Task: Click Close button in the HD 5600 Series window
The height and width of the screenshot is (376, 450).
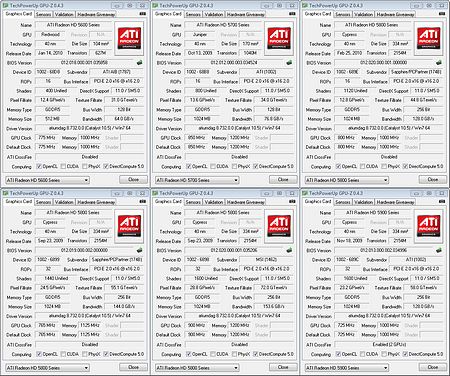Action: [x=133, y=180]
